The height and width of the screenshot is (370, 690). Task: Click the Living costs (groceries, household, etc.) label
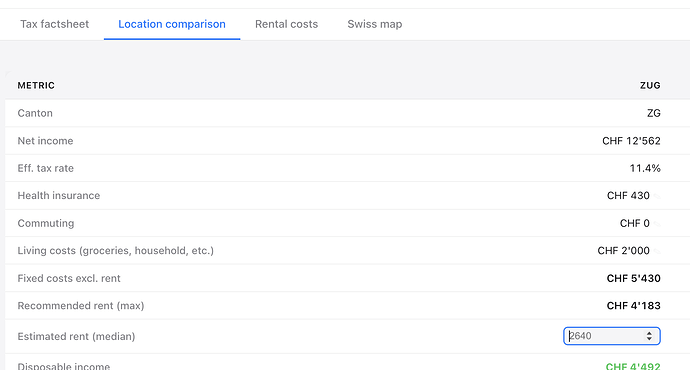115,251
